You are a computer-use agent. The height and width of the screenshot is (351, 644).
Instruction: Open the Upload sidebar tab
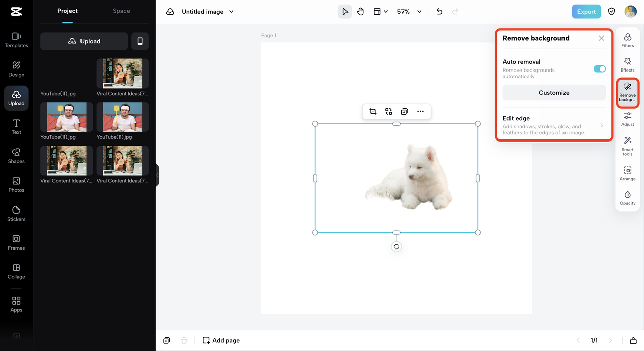click(16, 98)
